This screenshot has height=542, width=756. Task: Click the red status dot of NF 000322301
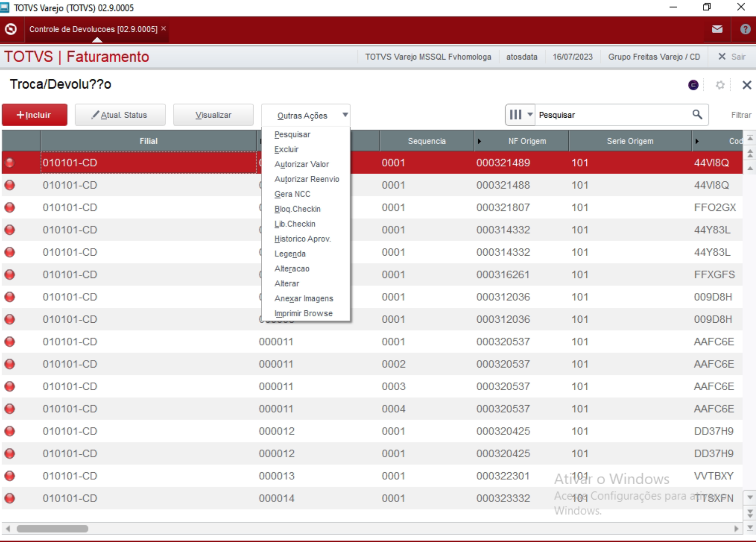tap(10, 476)
